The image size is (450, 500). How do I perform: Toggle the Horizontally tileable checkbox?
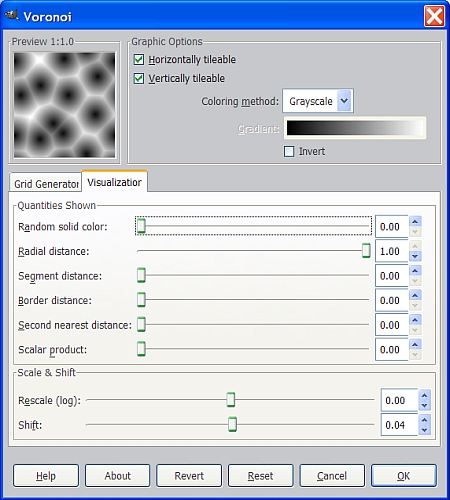click(x=139, y=60)
